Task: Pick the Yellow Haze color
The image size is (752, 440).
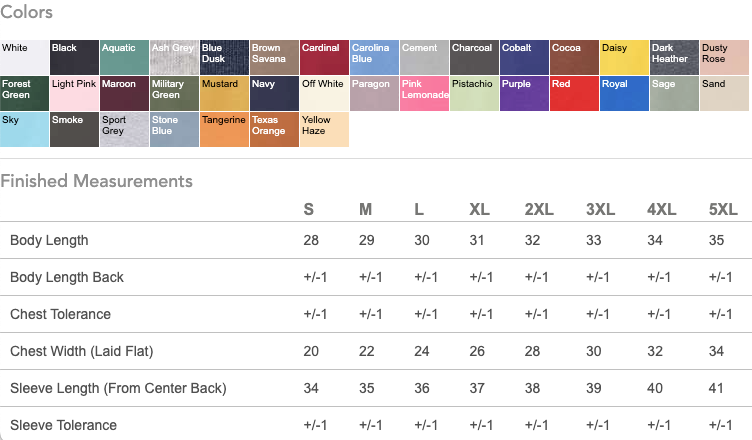Action: [x=324, y=129]
